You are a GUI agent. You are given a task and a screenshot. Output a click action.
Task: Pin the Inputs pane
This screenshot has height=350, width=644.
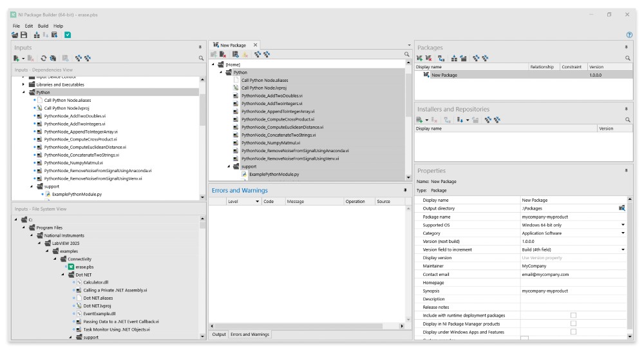pyautogui.click(x=200, y=47)
